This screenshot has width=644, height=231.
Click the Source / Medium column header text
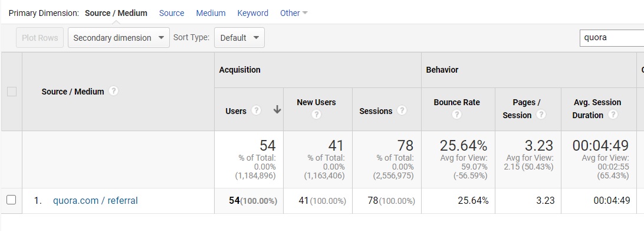73,92
